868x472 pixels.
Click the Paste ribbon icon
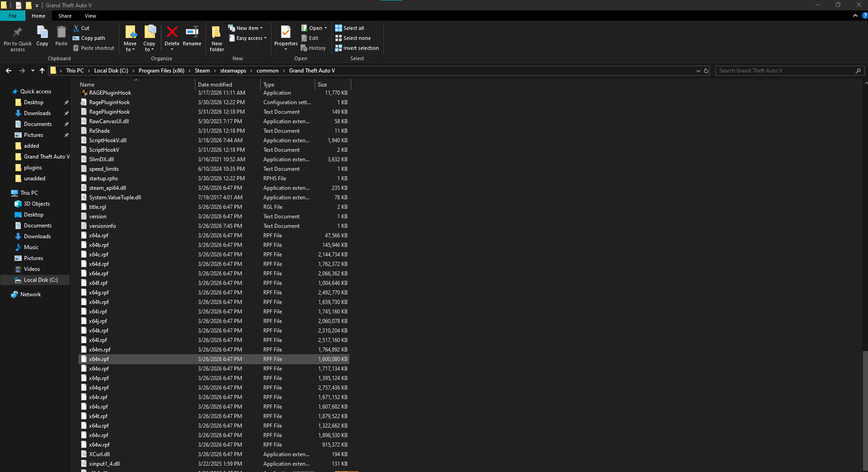[x=61, y=33]
